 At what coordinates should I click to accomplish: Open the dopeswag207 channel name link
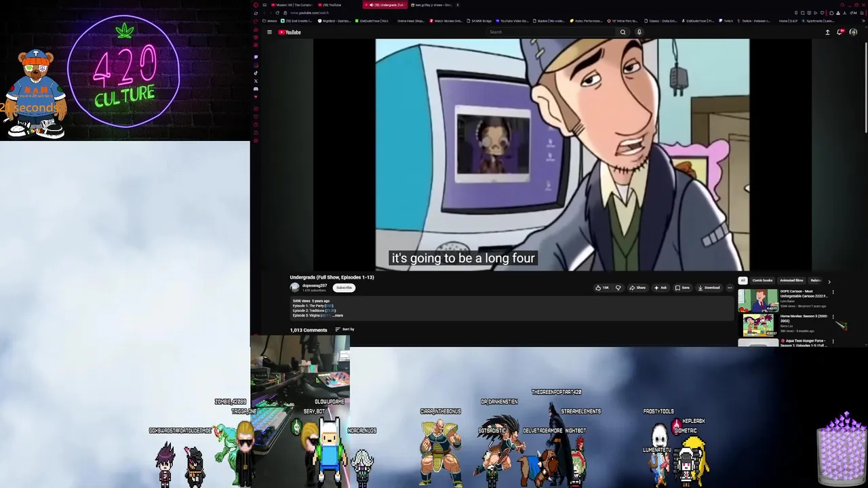tap(315, 285)
